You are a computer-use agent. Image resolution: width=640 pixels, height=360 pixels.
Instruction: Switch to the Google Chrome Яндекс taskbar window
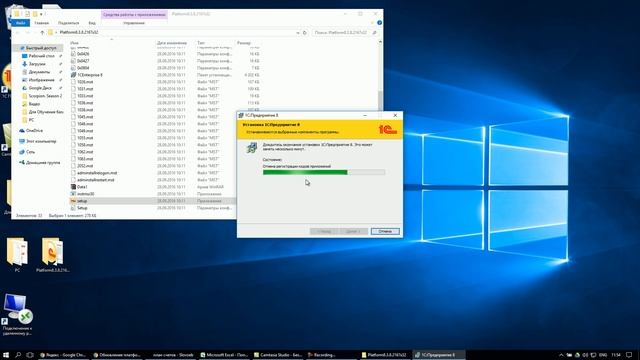point(63,355)
